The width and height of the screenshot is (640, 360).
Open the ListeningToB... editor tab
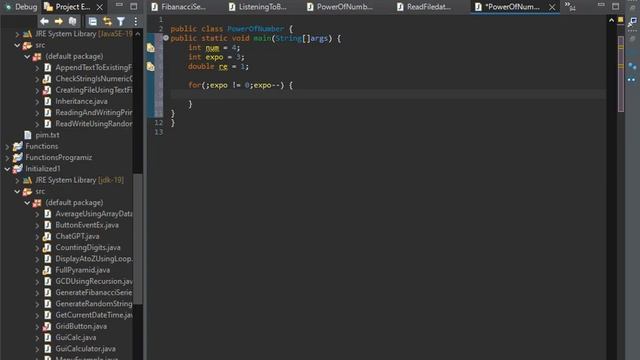(x=258, y=7)
